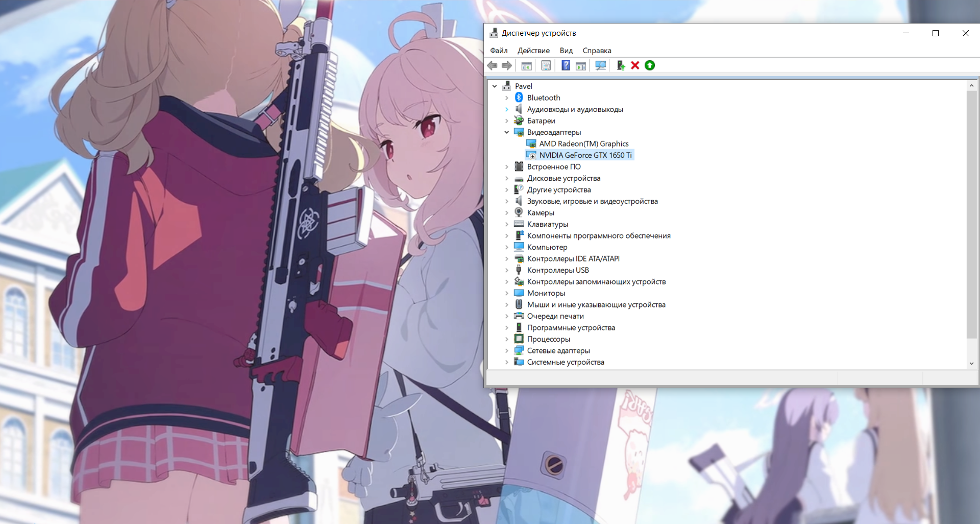The width and height of the screenshot is (980, 524).
Task: Click the green update driver icon
Action: click(x=650, y=65)
